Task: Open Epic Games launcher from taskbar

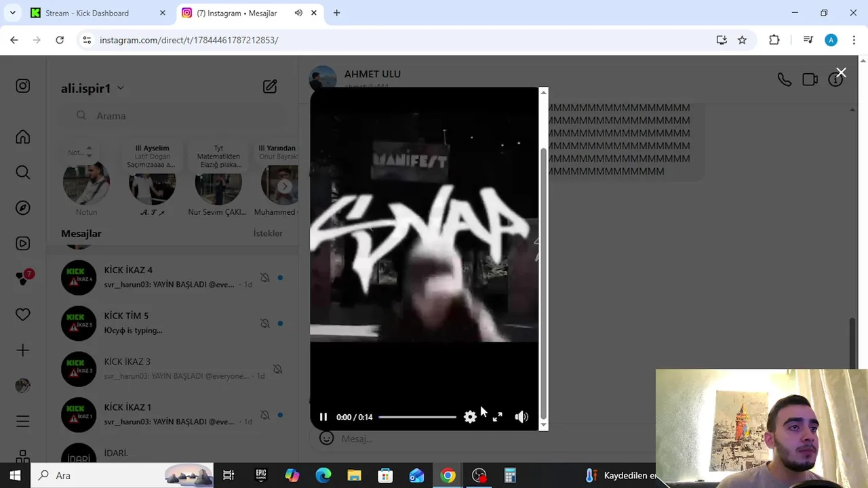Action: [x=261, y=476]
